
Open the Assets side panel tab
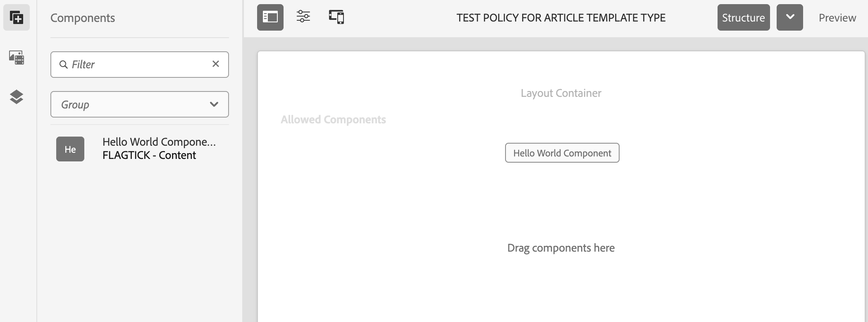17,57
